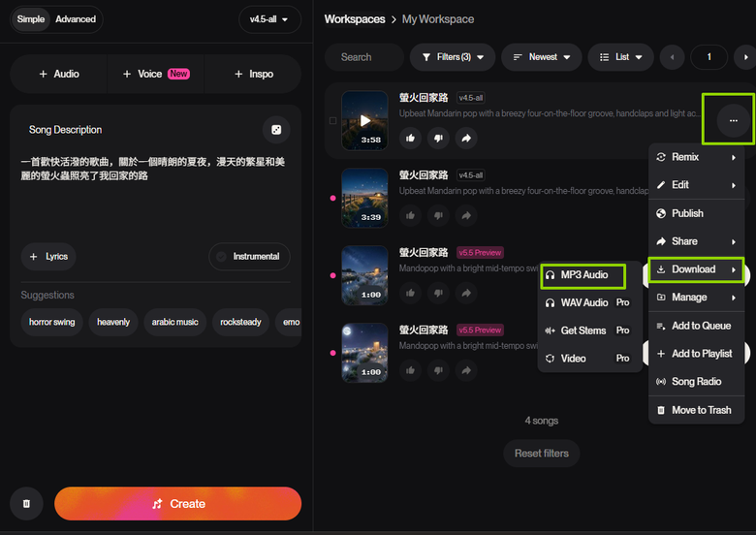
Task: Click the v5.5 Preview badge on third song
Action: pos(480,253)
